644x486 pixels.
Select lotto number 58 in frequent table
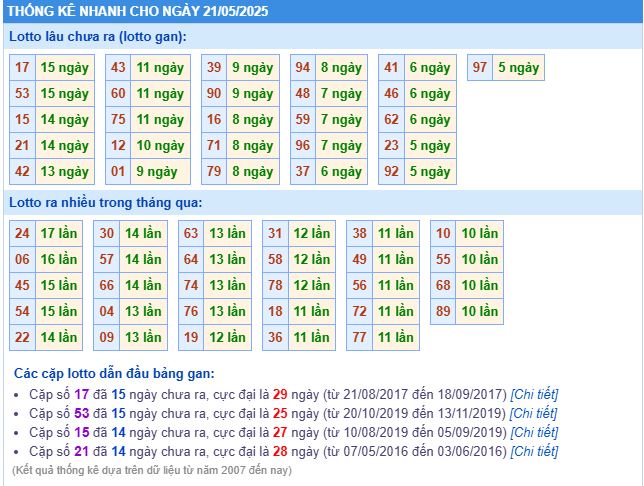pos(275,259)
